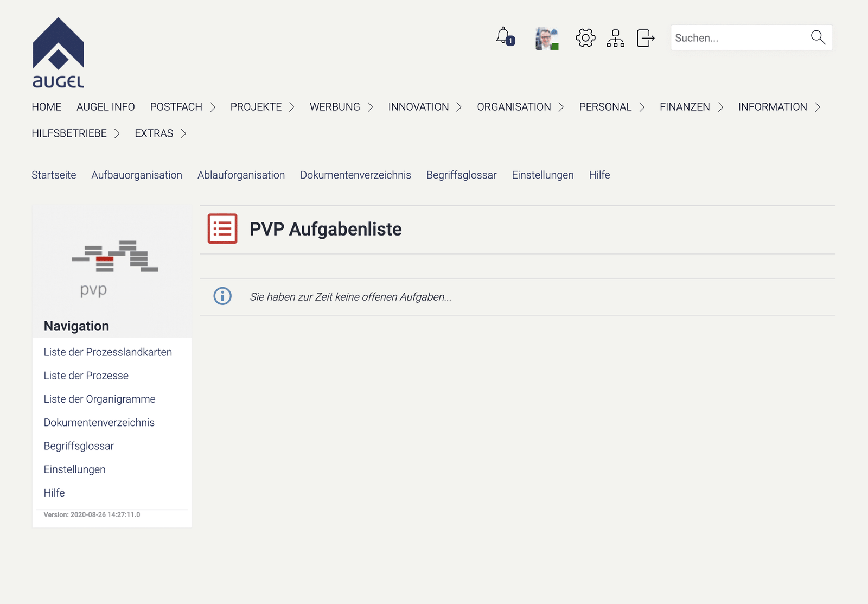Click the magnifying glass search icon
This screenshot has height=604, width=868.
(x=818, y=37)
